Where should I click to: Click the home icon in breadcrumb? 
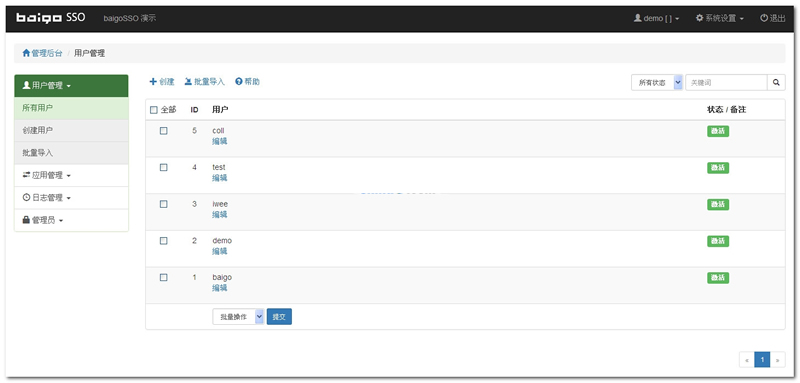26,53
